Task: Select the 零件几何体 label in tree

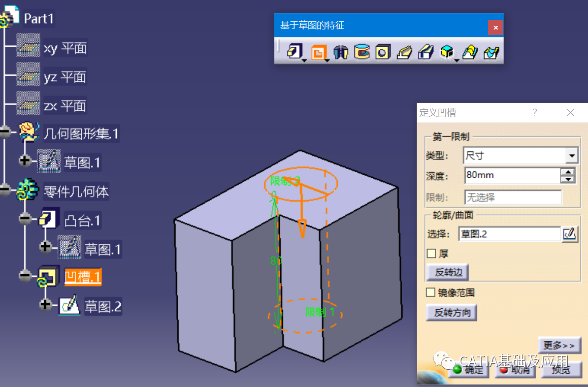Action: [76, 191]
